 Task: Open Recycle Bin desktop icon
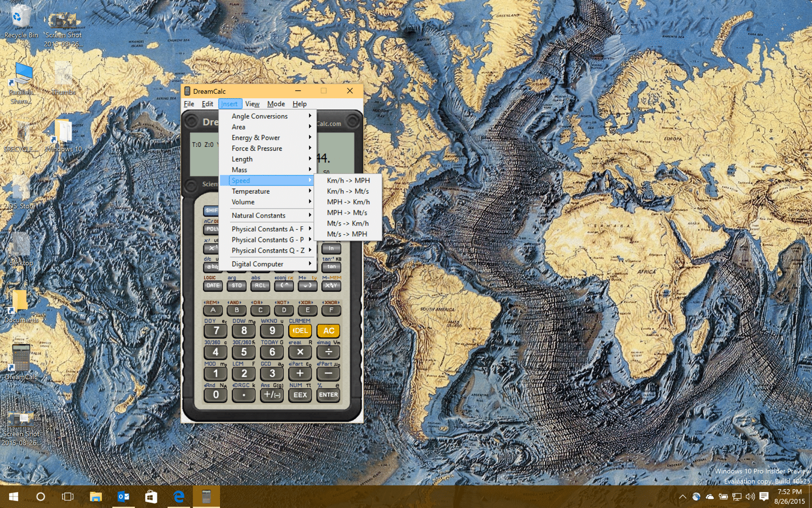click(x=21, y=21)
